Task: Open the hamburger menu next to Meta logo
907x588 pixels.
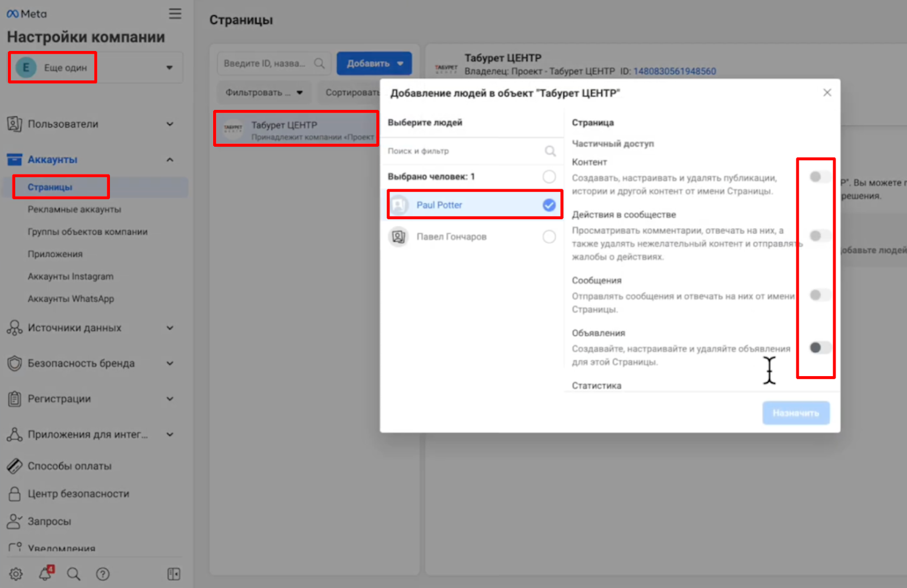Action: [x=175, y=14]
